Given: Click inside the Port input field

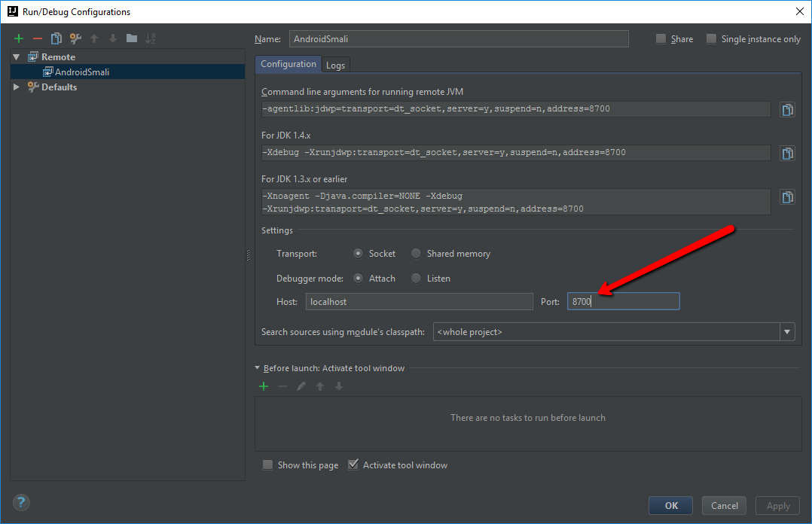Looking at the screenshot, I should [623, 300].
